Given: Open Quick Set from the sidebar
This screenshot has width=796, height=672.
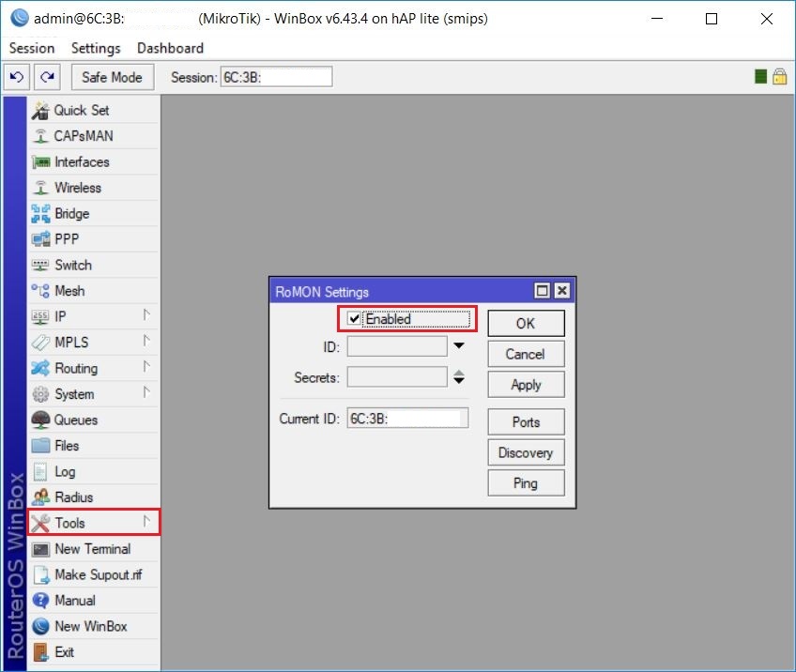Looking at the screenshot, I should click(x=94, y=110).
